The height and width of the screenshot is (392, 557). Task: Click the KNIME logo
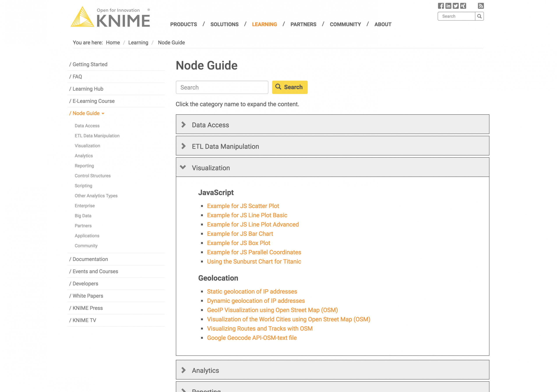(110, 17)
